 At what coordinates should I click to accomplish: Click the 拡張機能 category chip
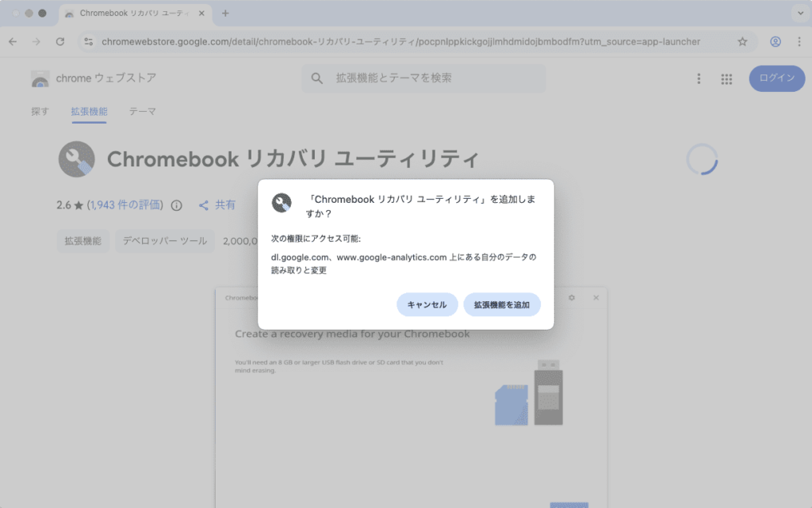[82, 241]
